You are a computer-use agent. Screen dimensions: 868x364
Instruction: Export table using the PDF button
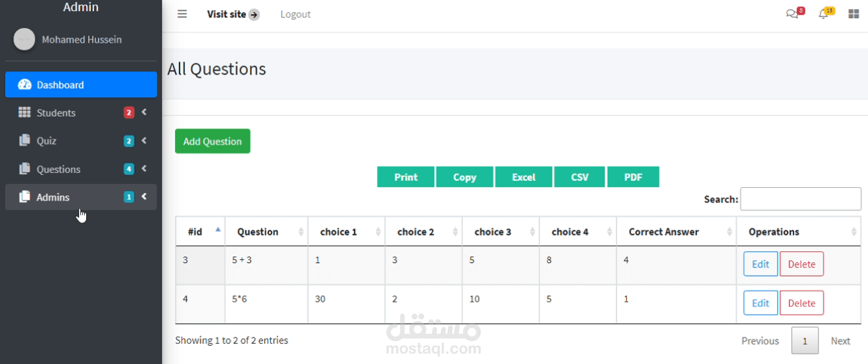(x=633, y=177)
